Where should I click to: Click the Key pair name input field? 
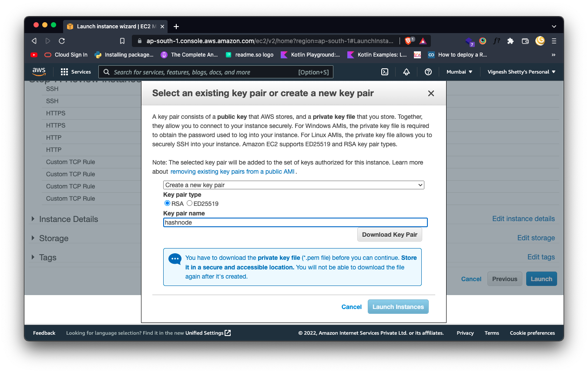tap(296, 222)
